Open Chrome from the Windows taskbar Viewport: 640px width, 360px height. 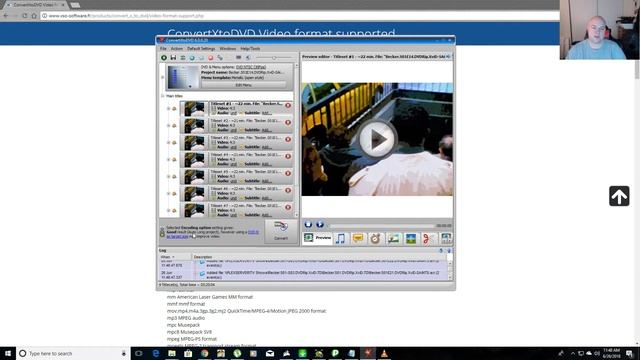(204, 353)
